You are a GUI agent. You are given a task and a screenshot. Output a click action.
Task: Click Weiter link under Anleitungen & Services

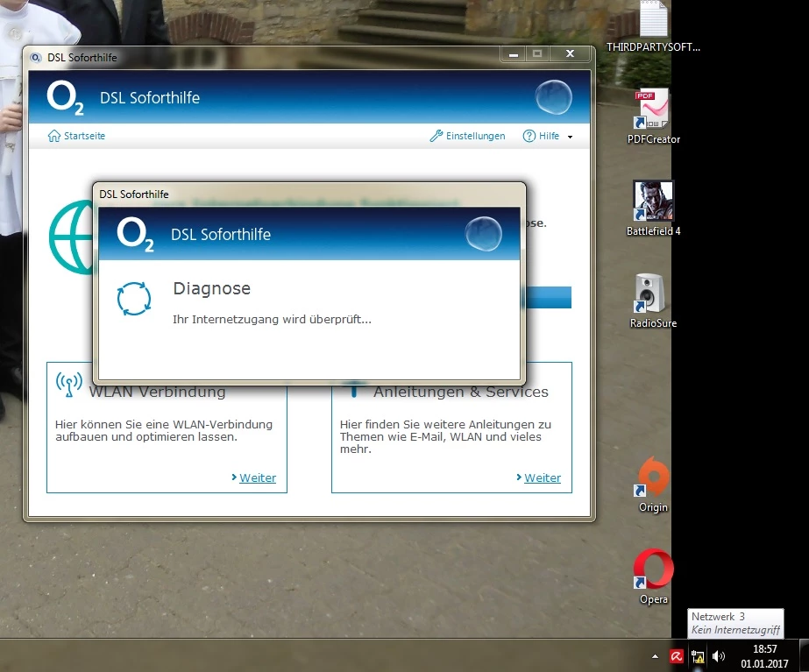(x=543, y=477)
